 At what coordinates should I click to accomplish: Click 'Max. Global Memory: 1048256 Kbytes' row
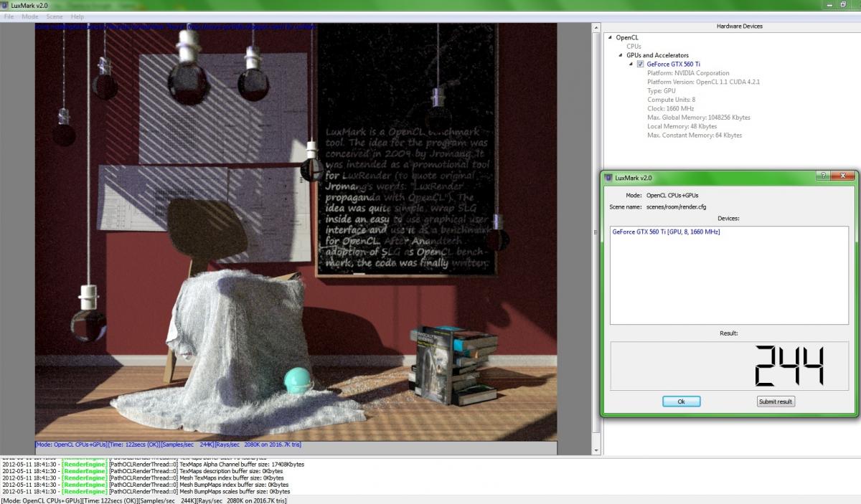coord(699,118)
